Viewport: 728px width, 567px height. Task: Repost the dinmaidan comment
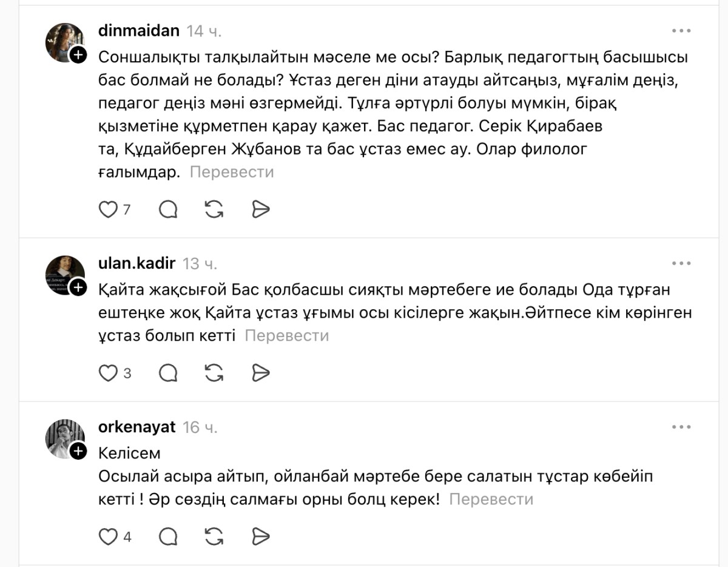214,210
